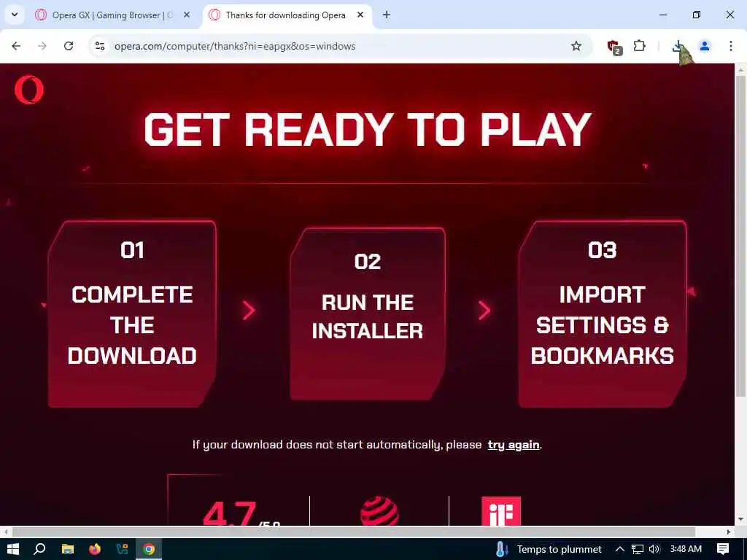747x560 pixels.
Task: Close the Thanks for downloading Opera tab
Action: [x=360, y=15]
